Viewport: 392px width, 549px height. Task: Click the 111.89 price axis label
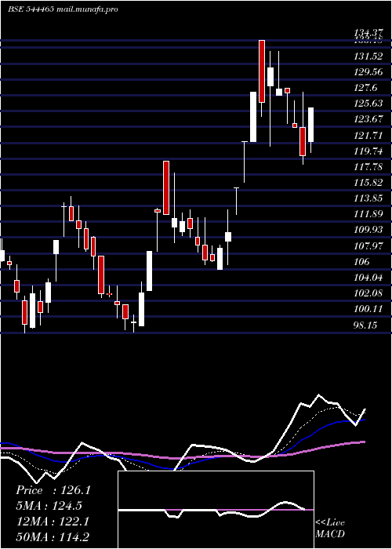tap(368, 214)
